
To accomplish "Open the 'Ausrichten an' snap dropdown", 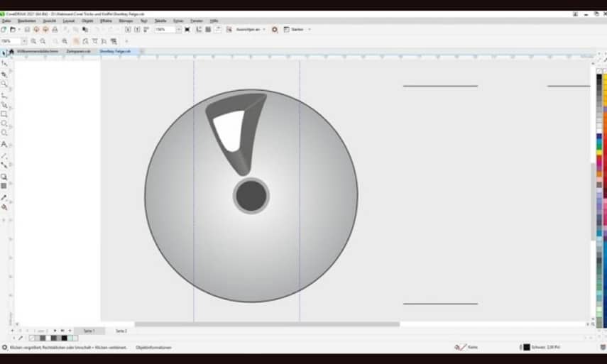I will (251, 29).
